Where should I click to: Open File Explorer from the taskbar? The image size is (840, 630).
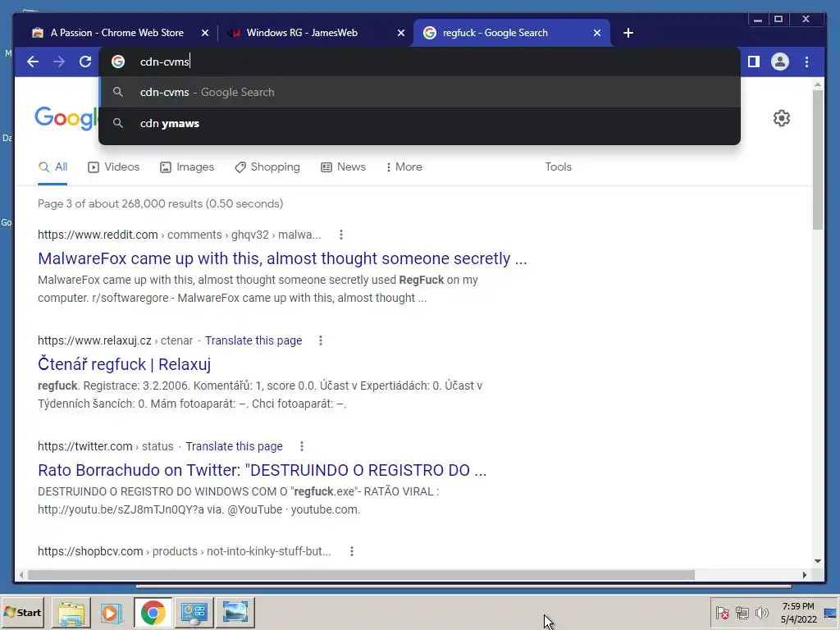point(71,612)
